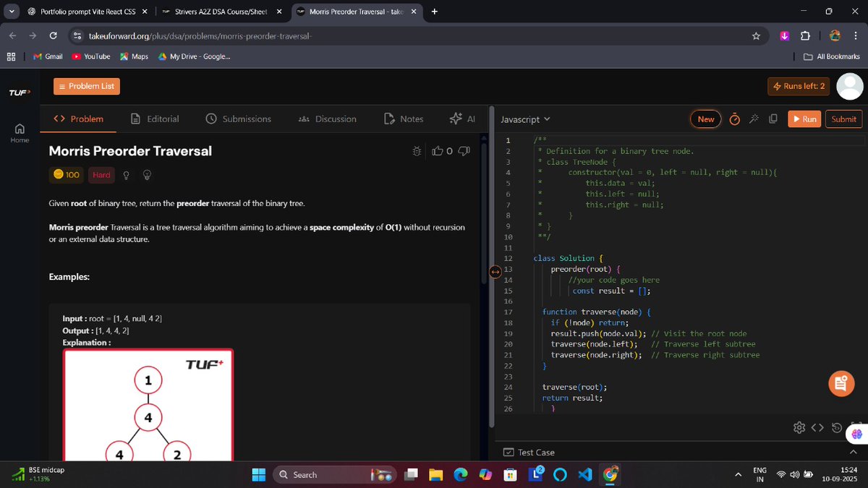Click the orange panel resize handle
Image resolution: width=868 pixels, height=488 pixels.
click(495, 271)
